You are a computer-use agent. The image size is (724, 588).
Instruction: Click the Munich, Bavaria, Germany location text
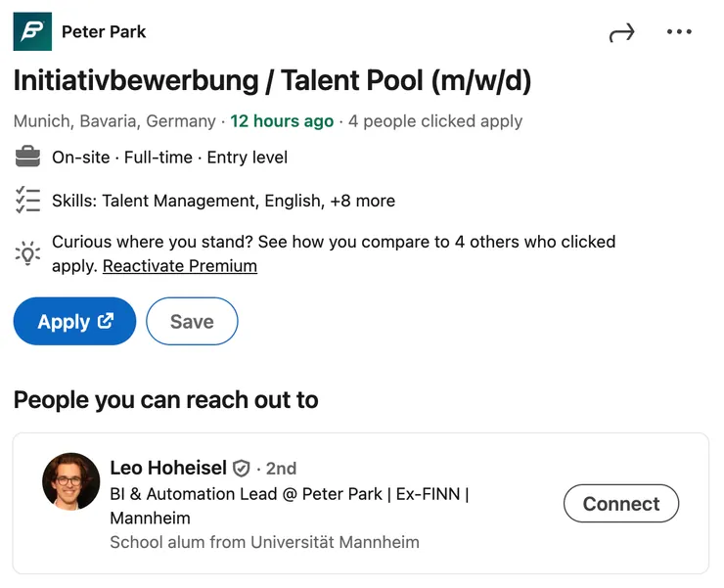click(x=114, y=121)
